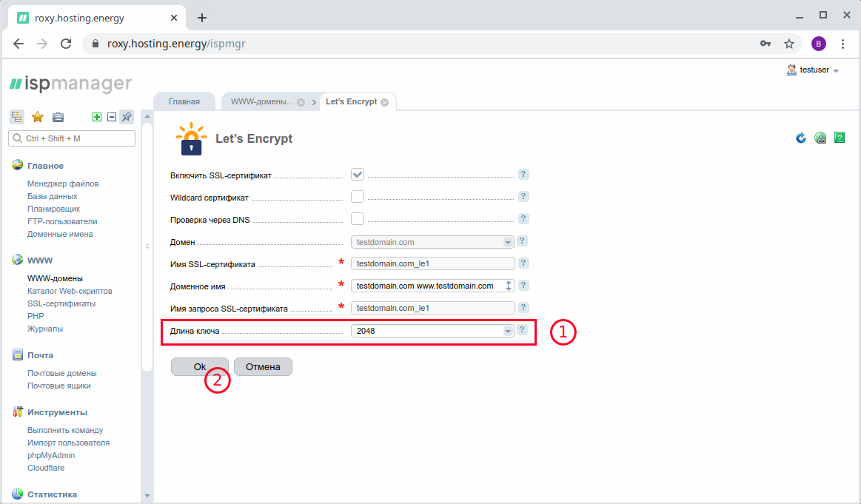
Task: Show help for Включить SSL-сертификат
Action: tap(523, 174)
